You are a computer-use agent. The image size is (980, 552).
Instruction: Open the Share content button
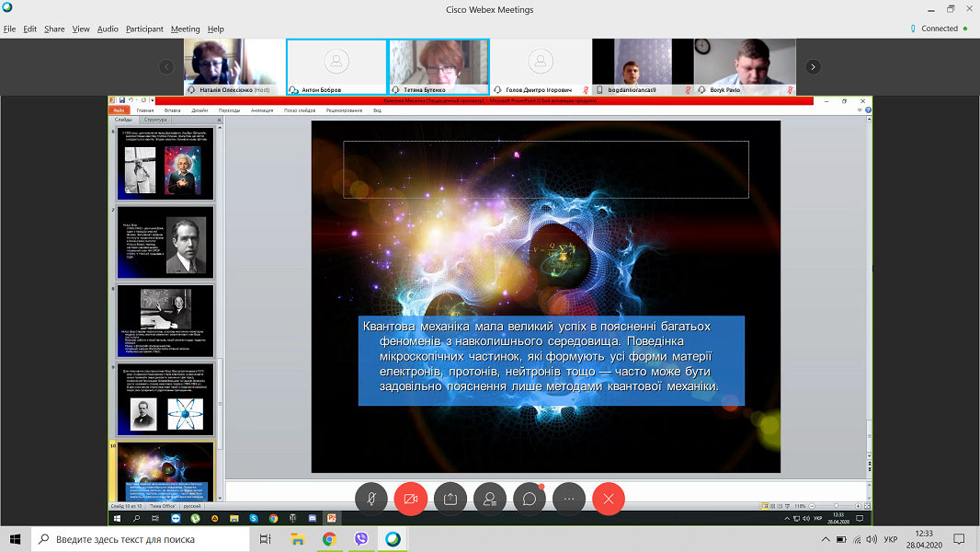click(450, 498)
